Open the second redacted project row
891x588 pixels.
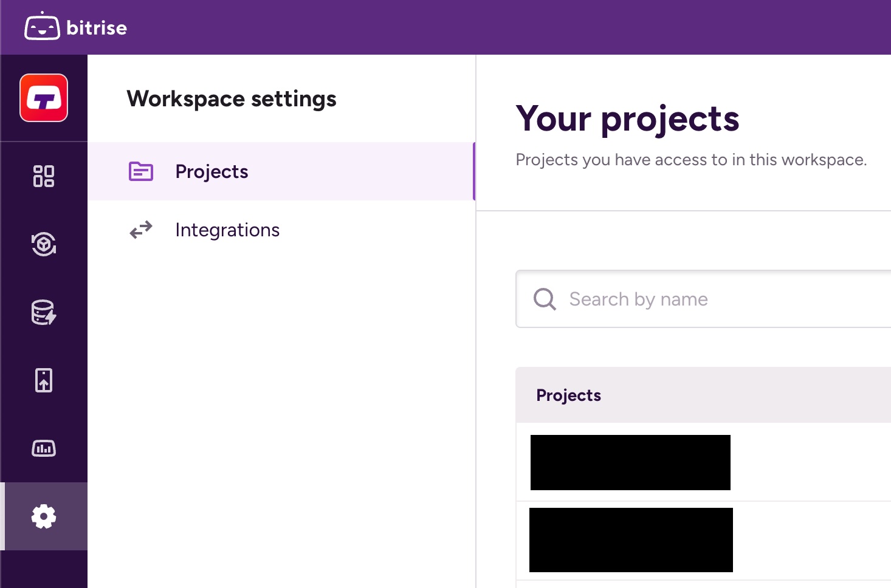[631, 540]
